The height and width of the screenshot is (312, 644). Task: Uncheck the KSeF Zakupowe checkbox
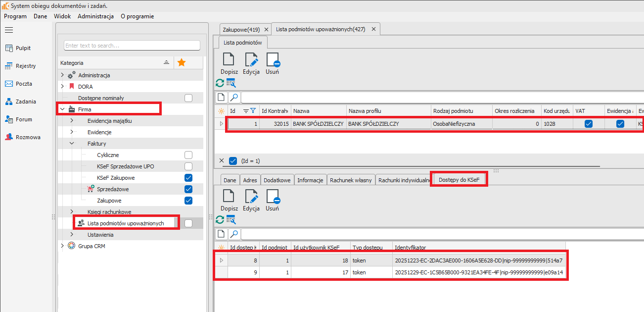pyautogui.click(x=188, y=178)
